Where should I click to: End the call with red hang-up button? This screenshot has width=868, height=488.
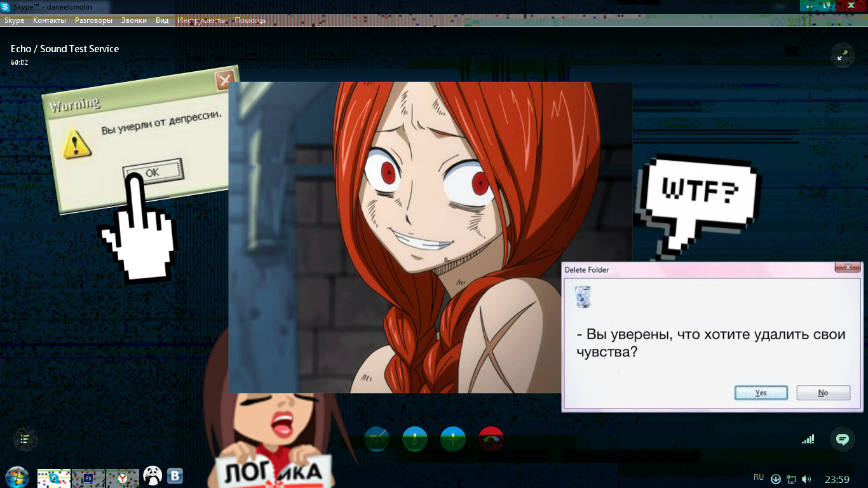pyautogui.click(x=491, y=439)
